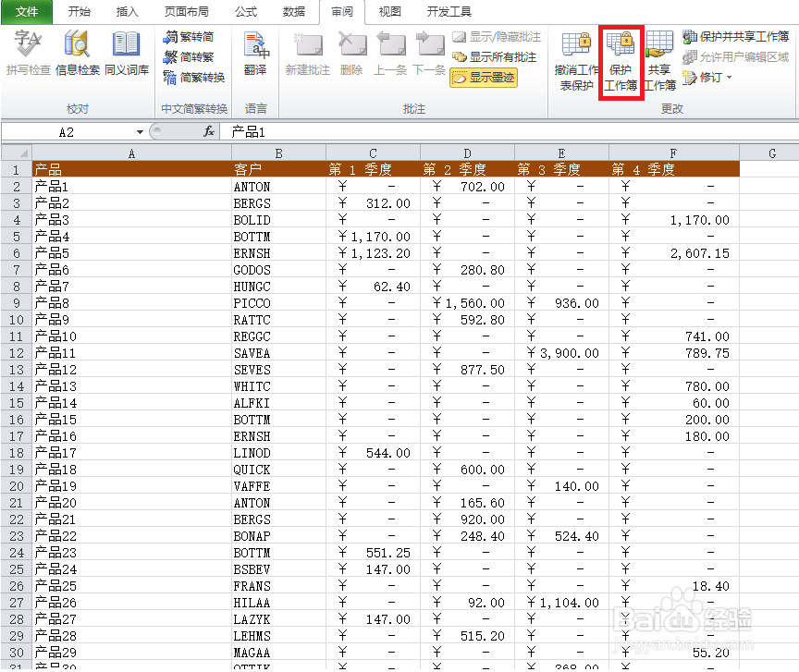
Task: Select cell with value 702.00
Action: pyautogui.click(x=467, y=187)
